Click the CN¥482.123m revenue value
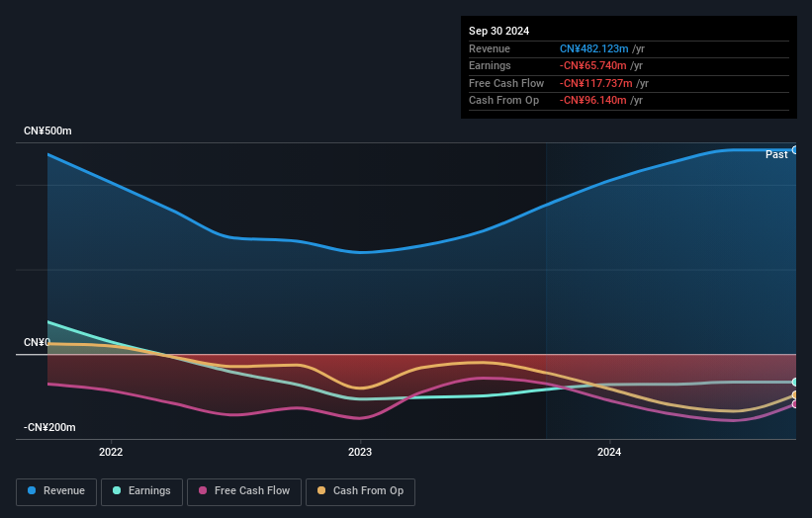Screen dimensions: 812x518 pyautogui.click(x=594, y=48)
